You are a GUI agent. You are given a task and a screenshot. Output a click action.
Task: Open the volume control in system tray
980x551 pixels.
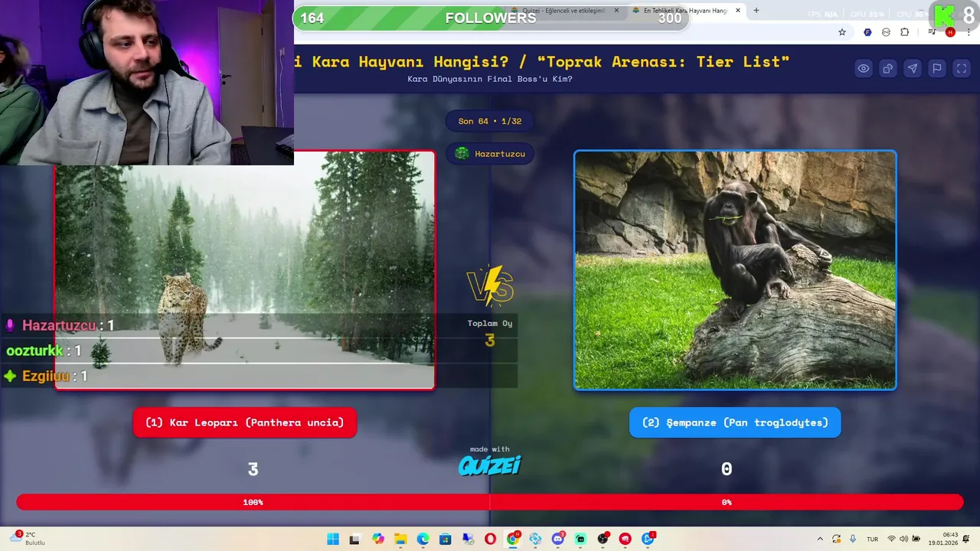[x=903, y=539]
